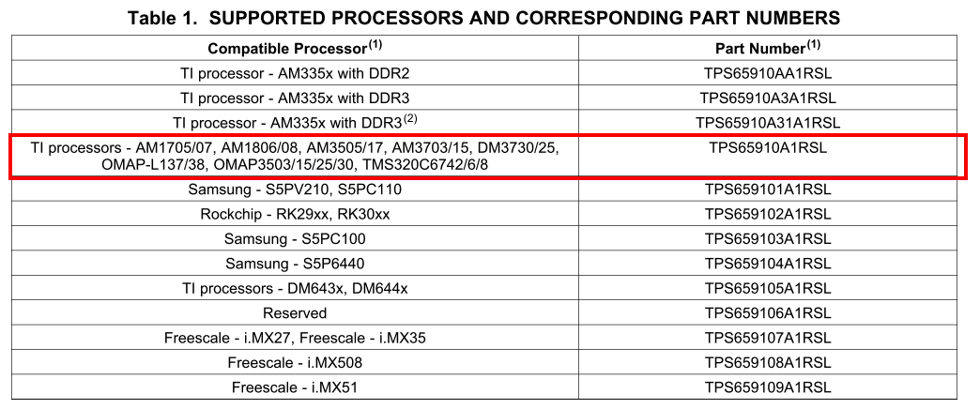Click the Samsung S5P6440 processor cell
The height and width of the screenshot is (409, 980).
click(x=295, y=264)
